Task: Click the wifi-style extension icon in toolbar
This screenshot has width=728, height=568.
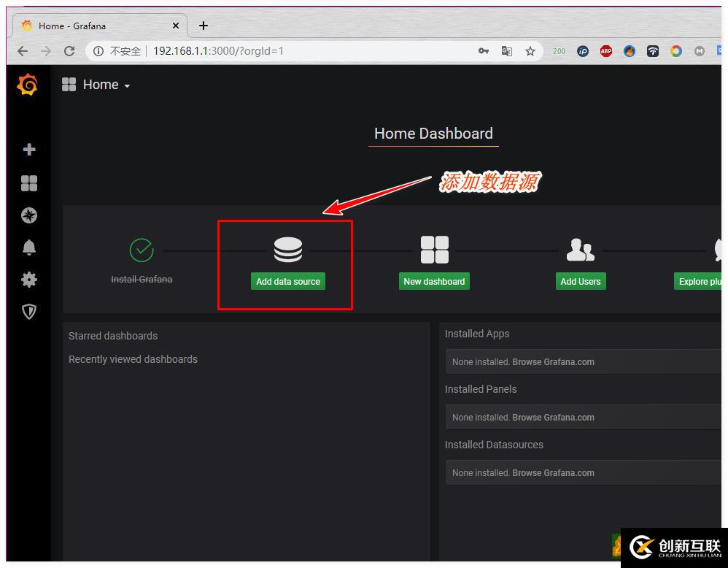Action: click(x=653, y=51)
